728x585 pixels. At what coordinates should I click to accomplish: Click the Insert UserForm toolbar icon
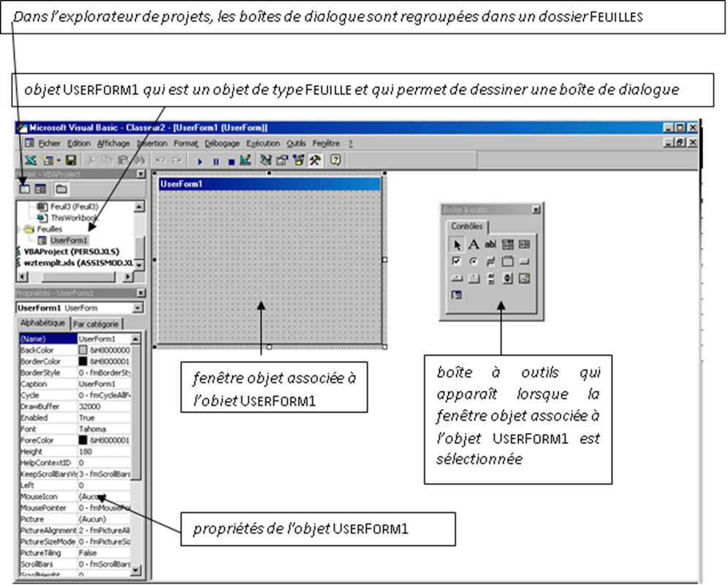pyautogui.click(x=48, y=161)
